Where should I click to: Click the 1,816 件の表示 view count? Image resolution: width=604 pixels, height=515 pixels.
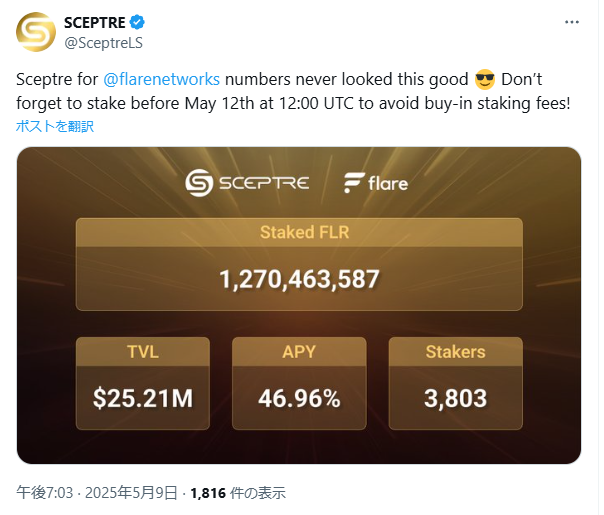click(238, 493)
